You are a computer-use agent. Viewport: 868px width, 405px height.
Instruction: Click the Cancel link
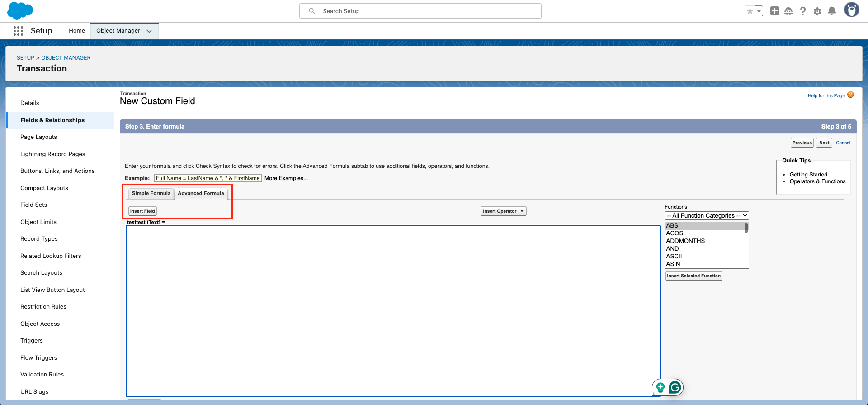[x=843, y=143]
